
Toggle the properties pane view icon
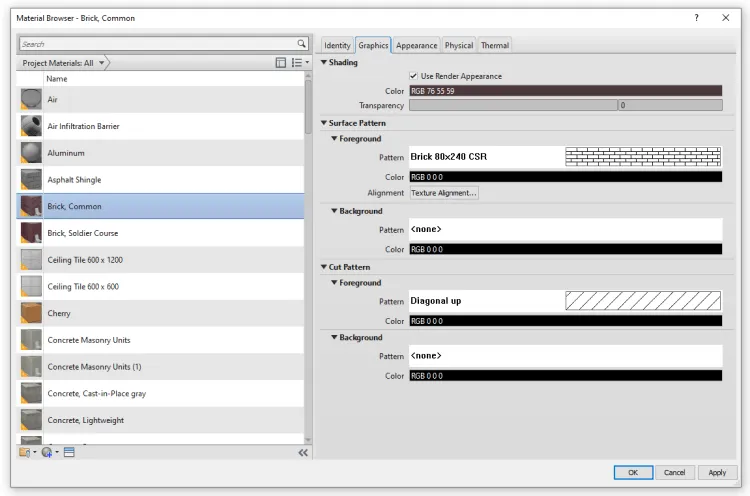click(x=281, y=63)
